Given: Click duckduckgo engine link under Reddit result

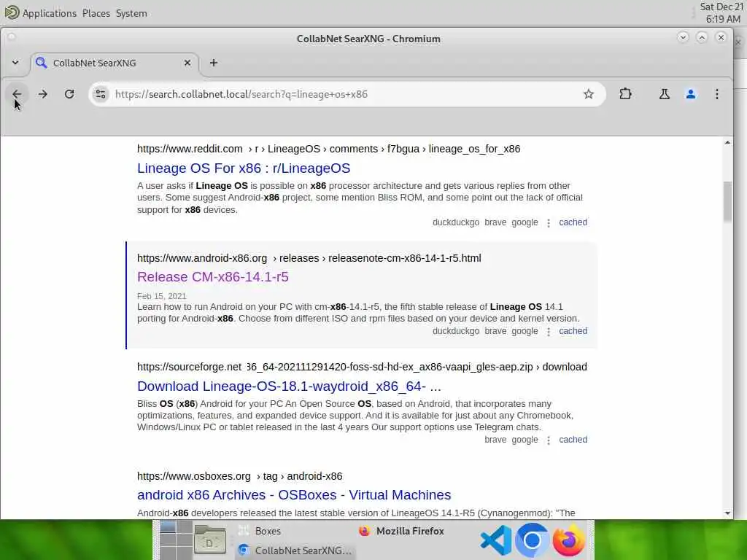Looking at the screenshot, I should 455,222.
